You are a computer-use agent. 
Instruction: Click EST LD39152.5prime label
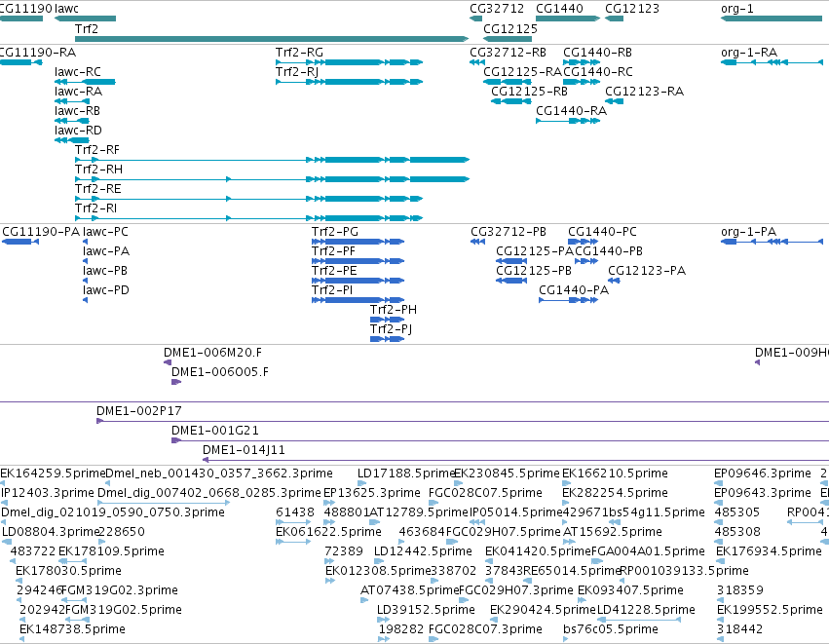tap(426, 610)
